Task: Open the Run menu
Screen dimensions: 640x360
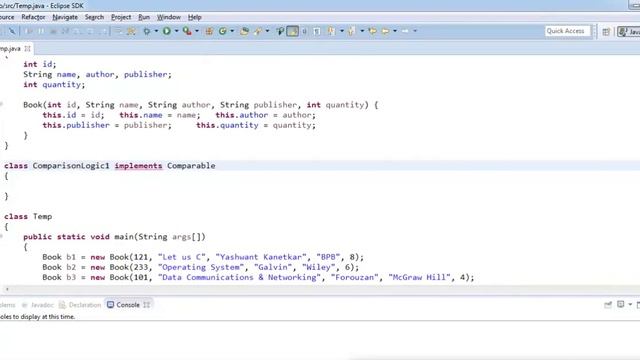Action: (x=144, y=17)
